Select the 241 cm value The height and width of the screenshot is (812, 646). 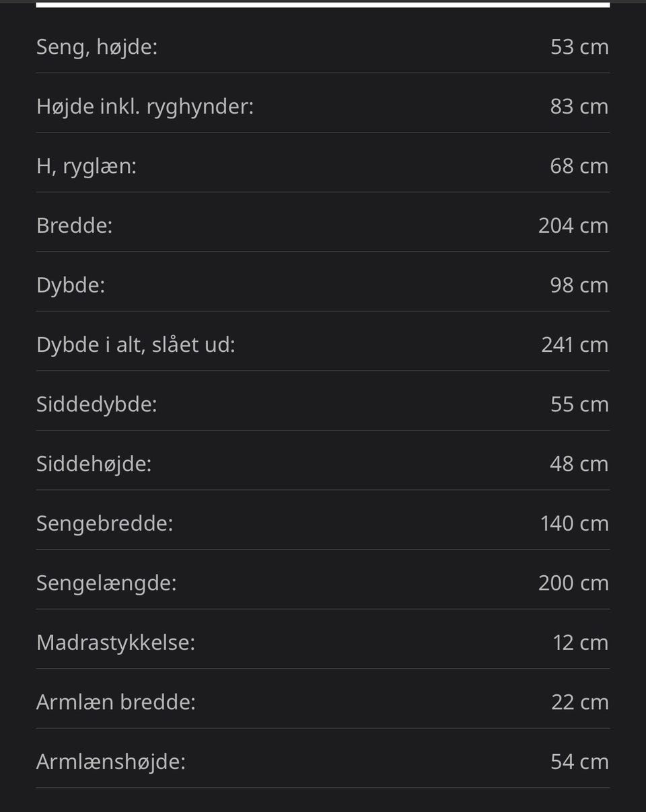pyautogui.click(x=574, y=344)
